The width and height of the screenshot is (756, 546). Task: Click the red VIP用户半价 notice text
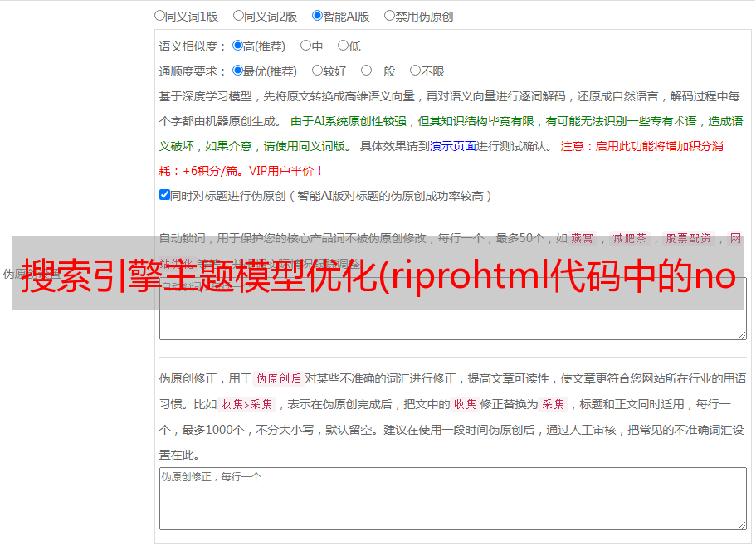tap(286, 171)
